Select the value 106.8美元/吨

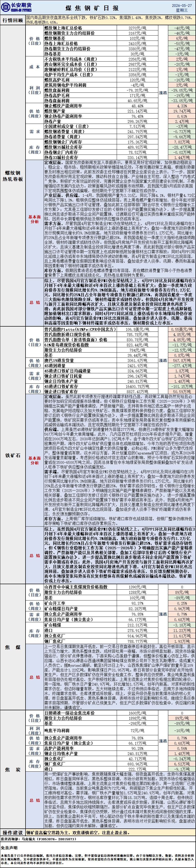(138, 330)
